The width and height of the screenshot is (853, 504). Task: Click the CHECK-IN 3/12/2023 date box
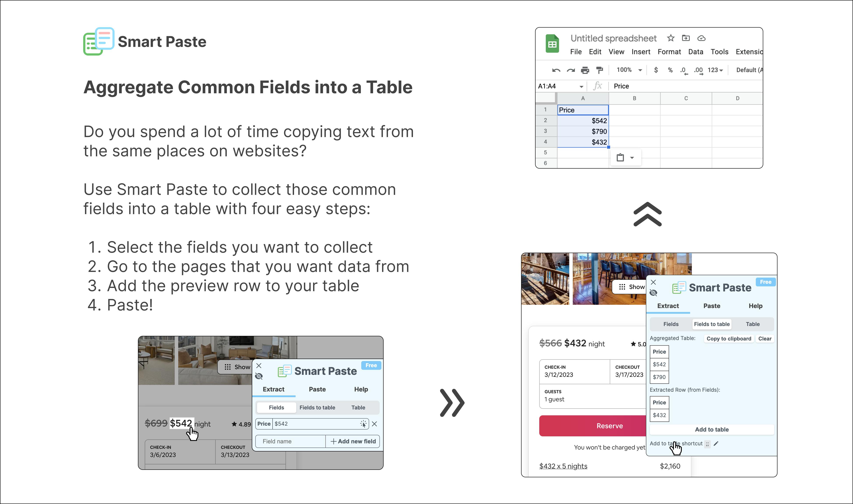[x=575, y=372]
